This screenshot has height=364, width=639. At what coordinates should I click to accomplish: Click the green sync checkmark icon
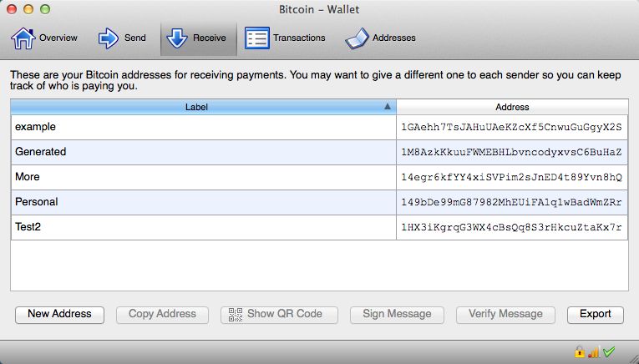[x=609, y=351]
